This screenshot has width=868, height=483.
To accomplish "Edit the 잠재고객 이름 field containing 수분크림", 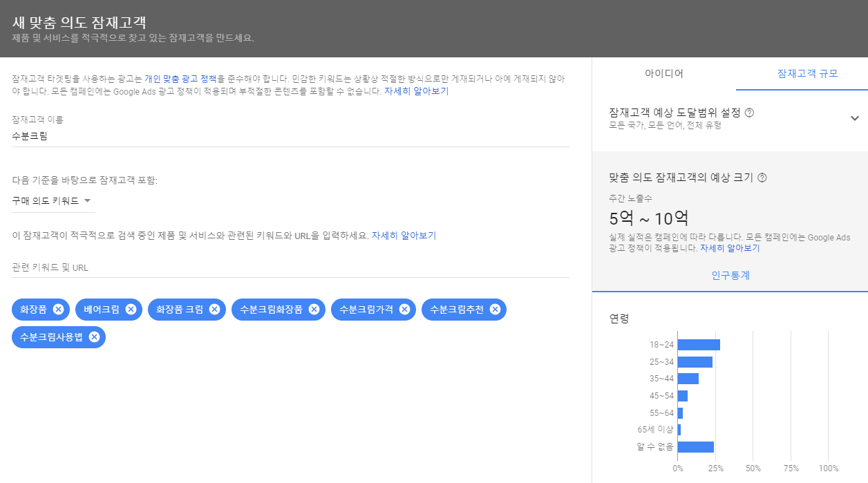I will (x=290, y=136).
